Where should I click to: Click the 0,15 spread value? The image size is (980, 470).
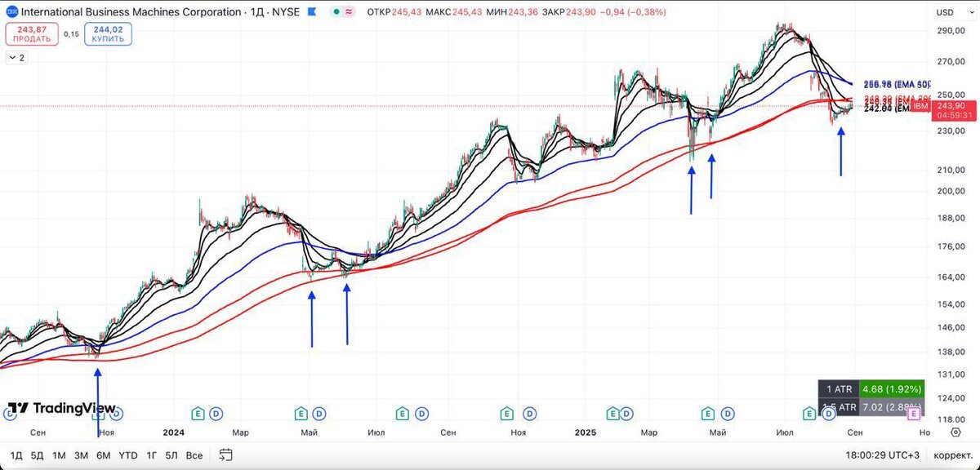(x=71, y=34)
